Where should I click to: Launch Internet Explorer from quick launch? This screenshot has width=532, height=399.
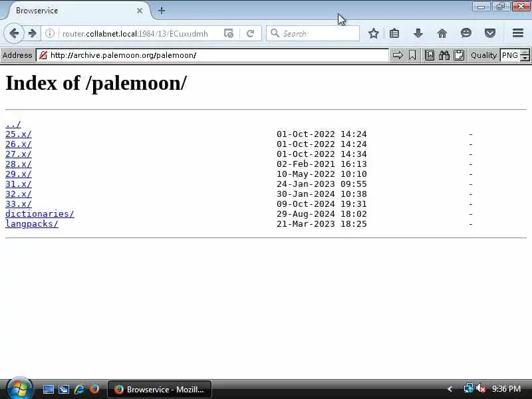coord(79,389)
